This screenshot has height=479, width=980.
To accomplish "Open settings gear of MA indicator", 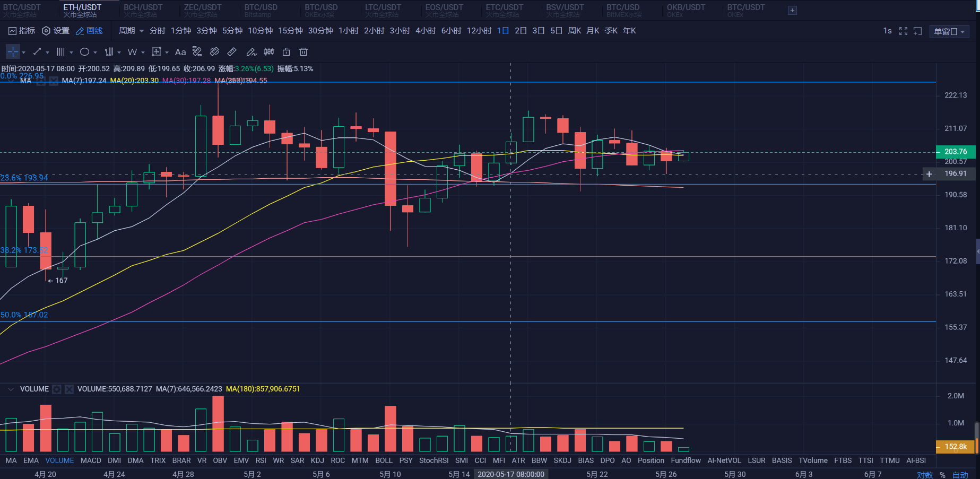I will pos(41,81).
